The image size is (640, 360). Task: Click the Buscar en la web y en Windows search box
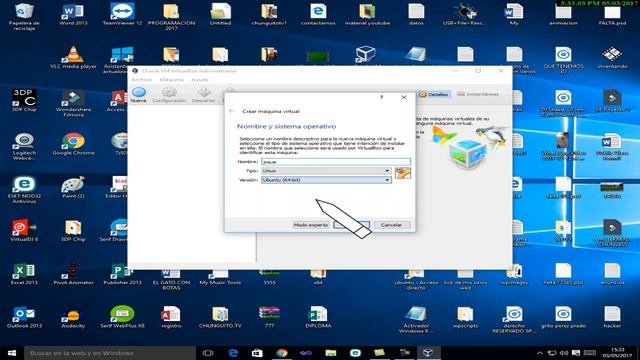(x=109, y=353)
